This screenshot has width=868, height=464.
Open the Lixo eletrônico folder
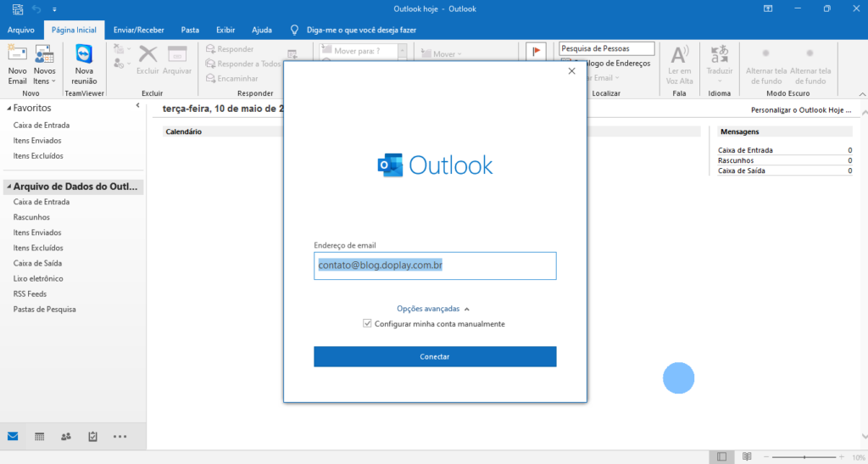point(38,278)
